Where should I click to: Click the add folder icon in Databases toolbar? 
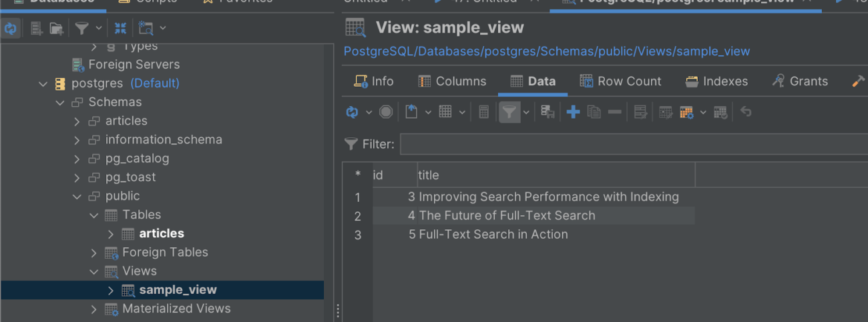[57, 28]
